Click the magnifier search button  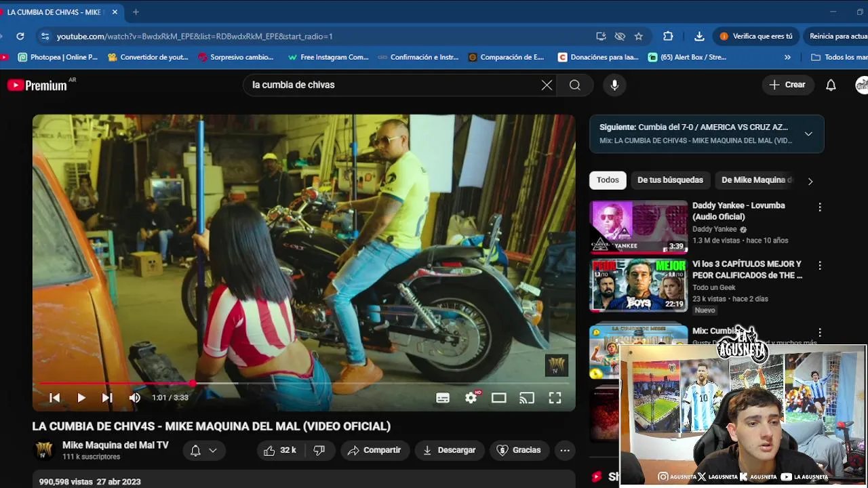575,85
